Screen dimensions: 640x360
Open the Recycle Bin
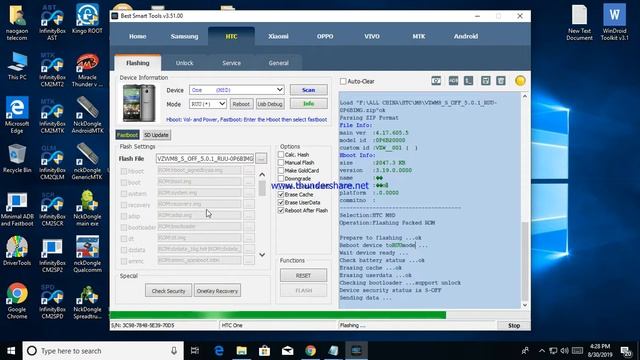[17, 159]
